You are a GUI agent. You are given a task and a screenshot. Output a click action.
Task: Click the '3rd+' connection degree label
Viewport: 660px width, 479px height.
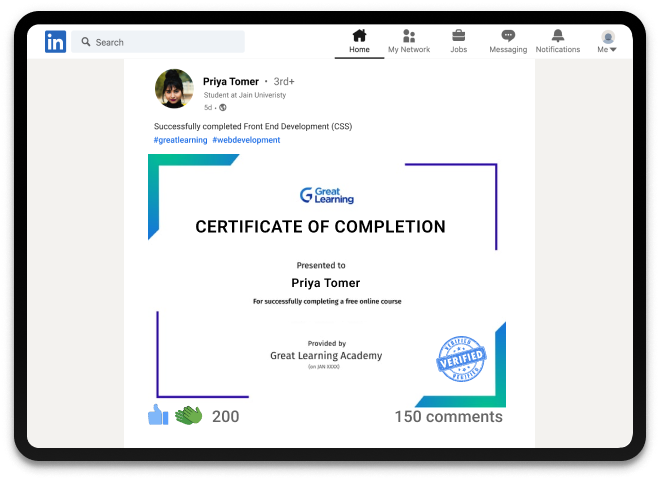point(284,81)
